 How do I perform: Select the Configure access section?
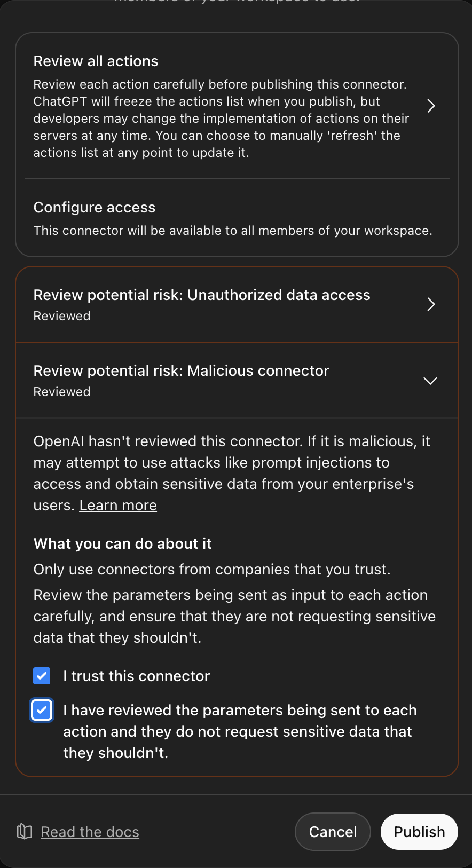tap(95, 208)
